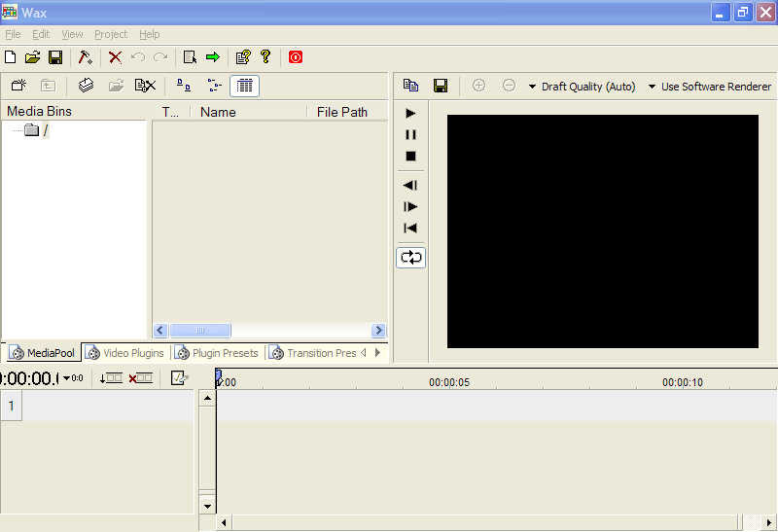Viewport: 778px width, 532px height.
Task: Click the add track icon above the timeline
Action: 111,378
